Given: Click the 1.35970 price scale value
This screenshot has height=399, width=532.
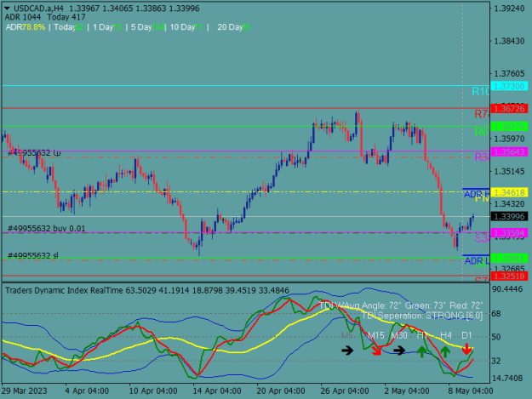Looking at the screenshot, I should 509,139.
